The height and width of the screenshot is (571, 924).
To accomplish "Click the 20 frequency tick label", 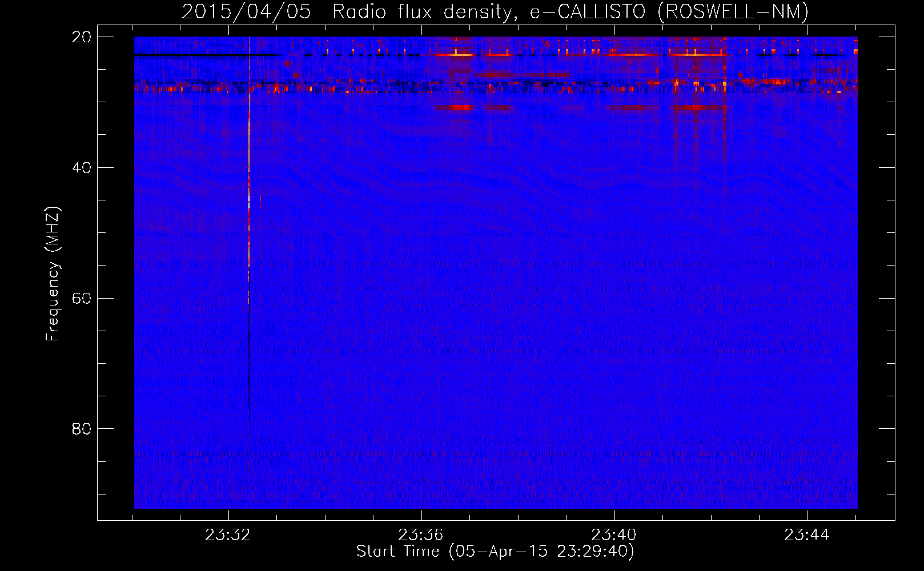I will 82,37.
